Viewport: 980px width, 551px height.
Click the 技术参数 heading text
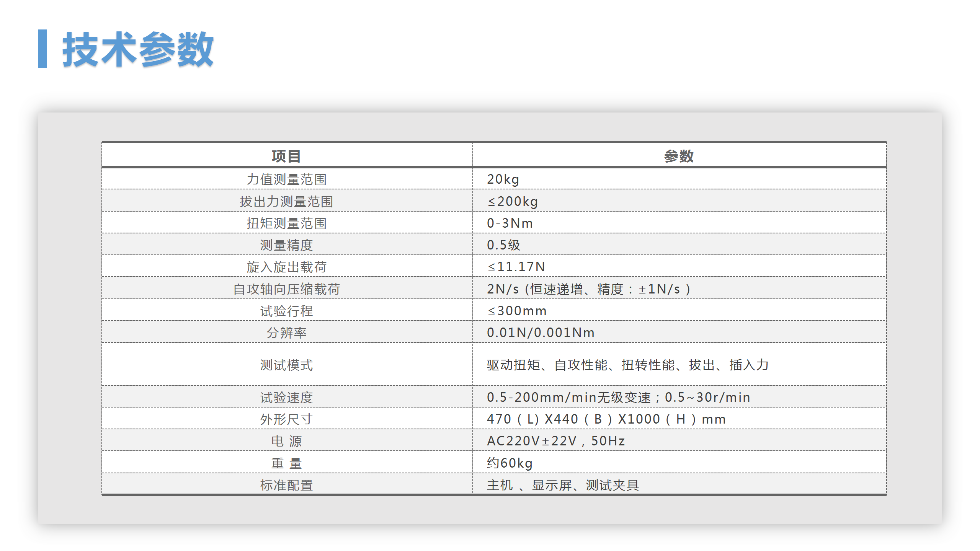(138, 50)
